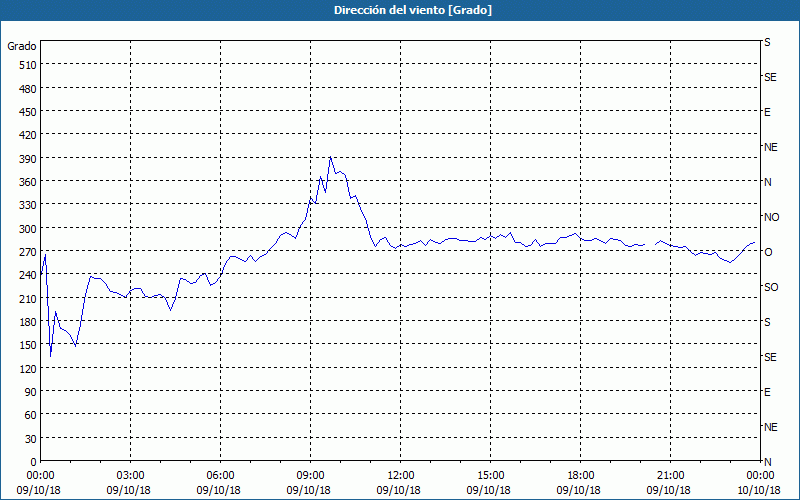
Task: Select the 30 degree axis label
Action: click(x=31, y=438)
